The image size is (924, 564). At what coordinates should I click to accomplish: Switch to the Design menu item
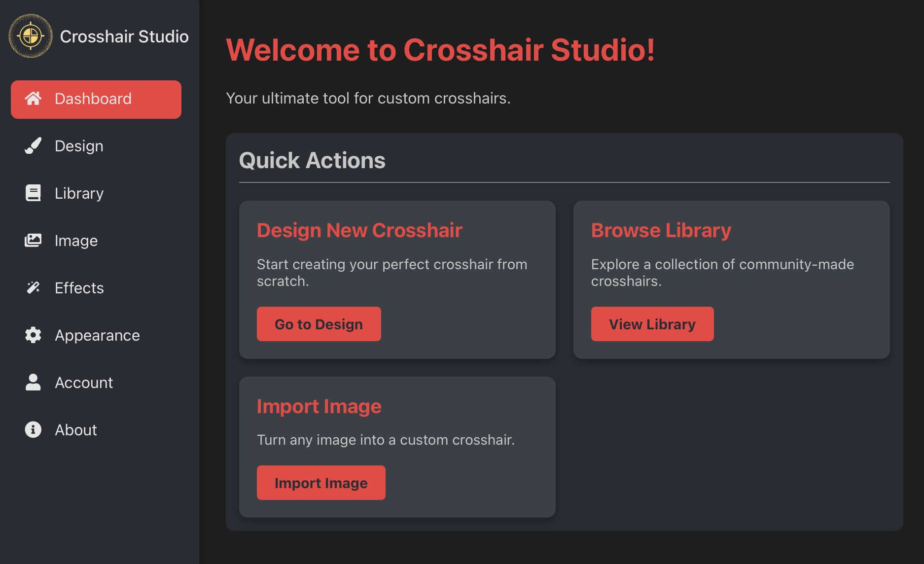coord(79,146)
